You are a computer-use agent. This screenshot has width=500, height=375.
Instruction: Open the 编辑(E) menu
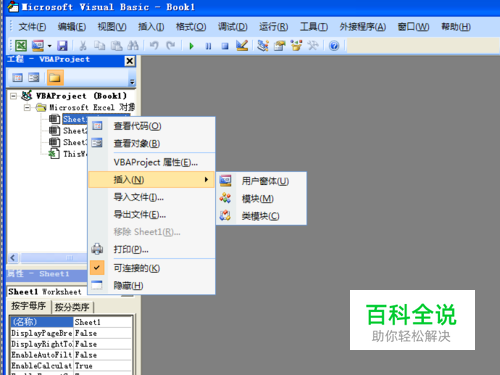(x=72, y=27)
